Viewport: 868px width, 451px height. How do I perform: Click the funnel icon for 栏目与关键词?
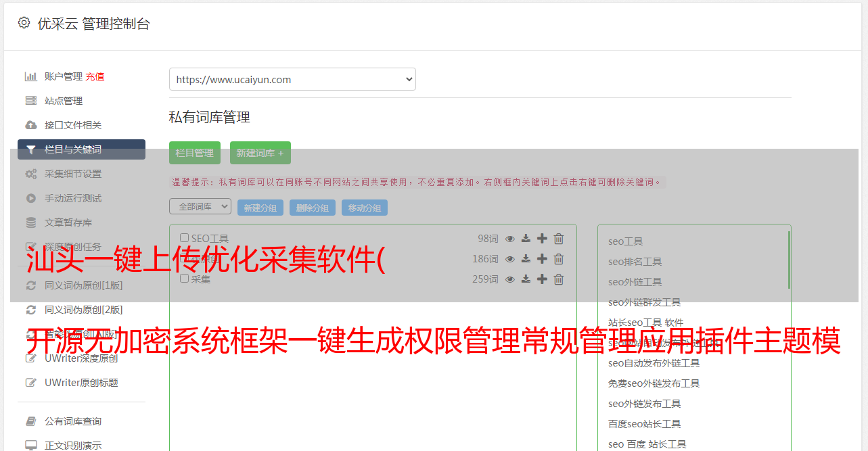31,149
